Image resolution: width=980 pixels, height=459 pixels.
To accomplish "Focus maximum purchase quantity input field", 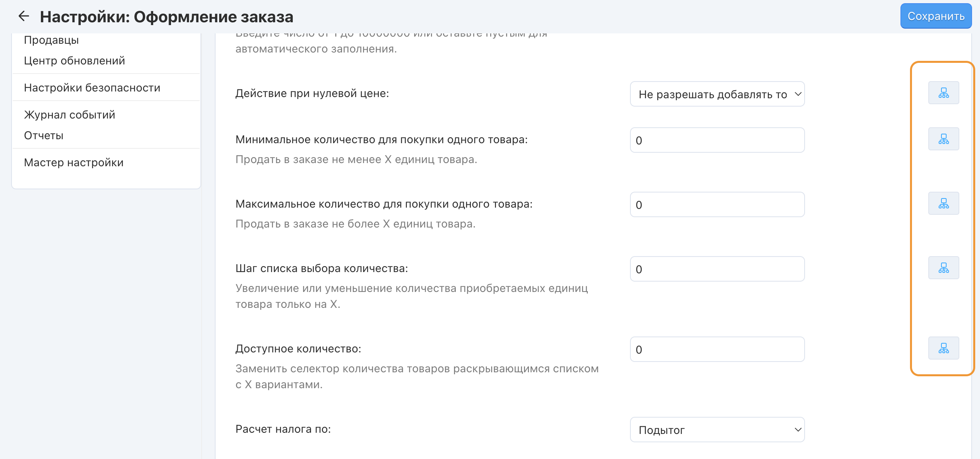I will 717,205.
